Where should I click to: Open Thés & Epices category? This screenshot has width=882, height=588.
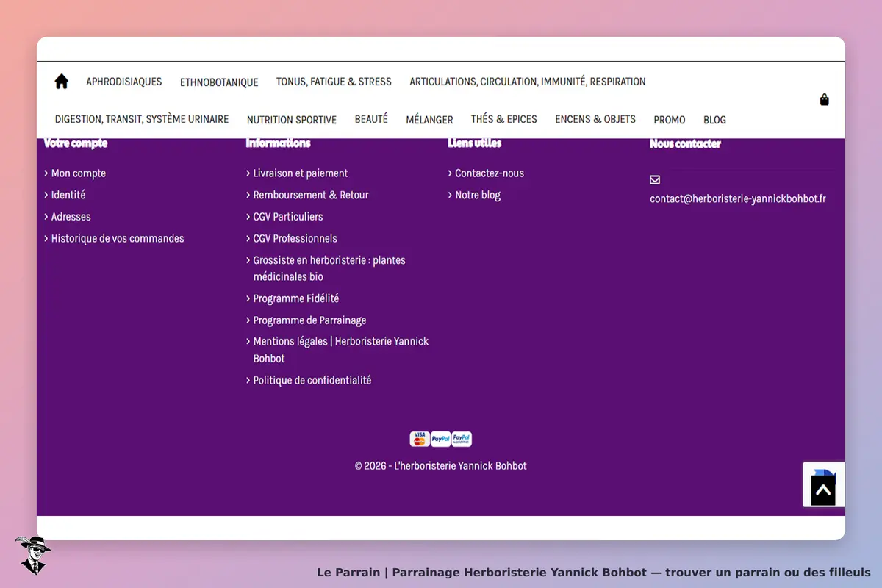click(504, 119)
